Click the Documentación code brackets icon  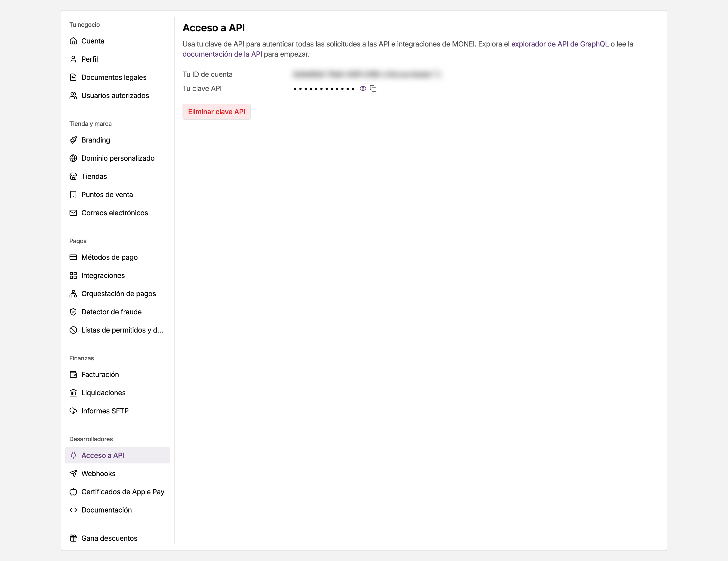click(x=73, y=510)
